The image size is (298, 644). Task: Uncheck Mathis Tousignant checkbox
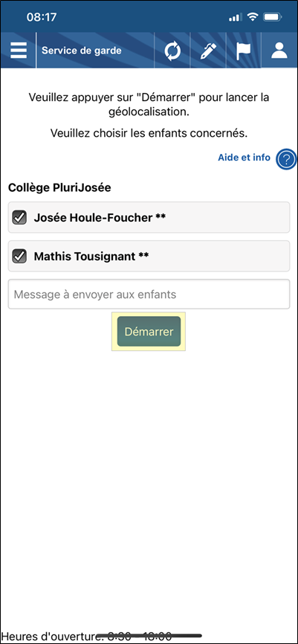click(19, 257)
